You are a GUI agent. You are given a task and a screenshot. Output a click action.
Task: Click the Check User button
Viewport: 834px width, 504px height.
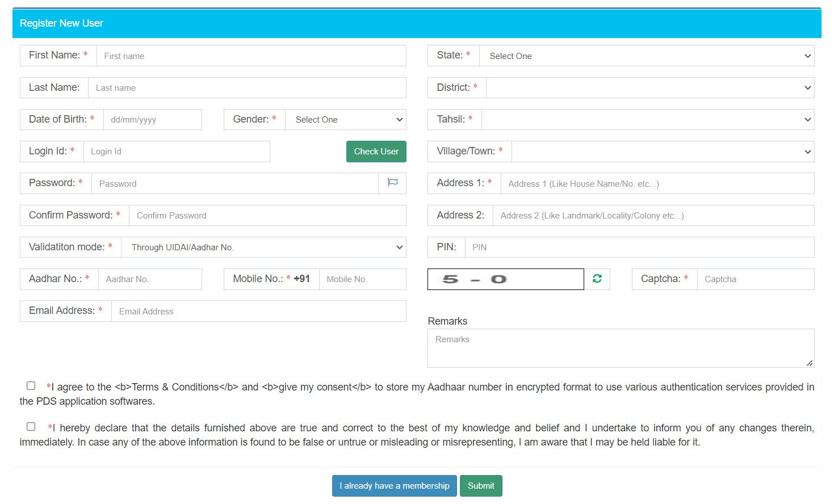pyautogui.click(x=376, y=152)
